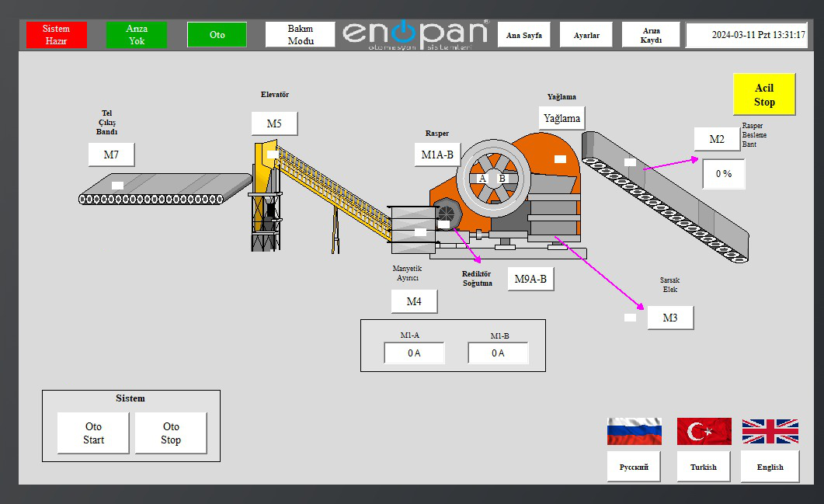Select the M4 magnetic separator motor
824x504 pixels.
tap(414, 301)
